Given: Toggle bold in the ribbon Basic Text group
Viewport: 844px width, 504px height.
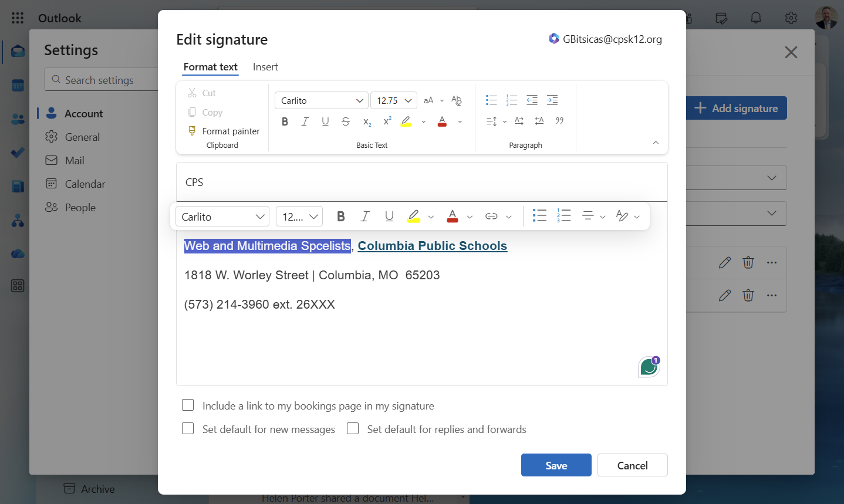Looking at the screenshot, I should pos(285,121).
